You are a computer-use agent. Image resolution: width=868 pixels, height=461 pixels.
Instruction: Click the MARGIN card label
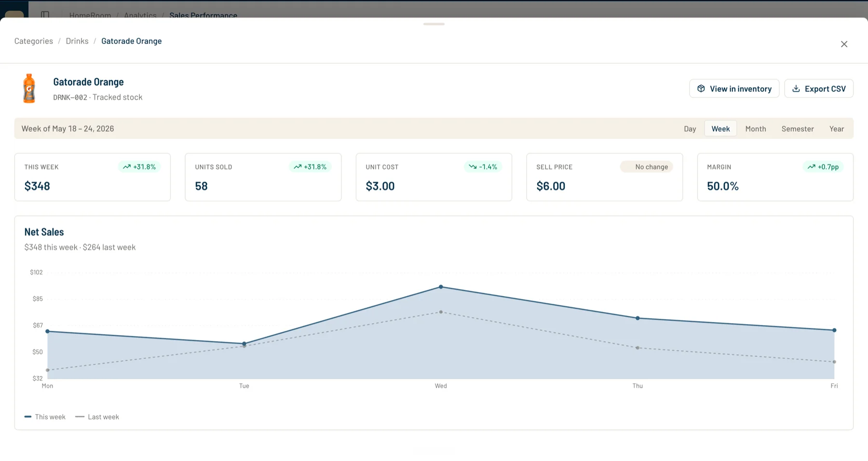click(719, 167)
